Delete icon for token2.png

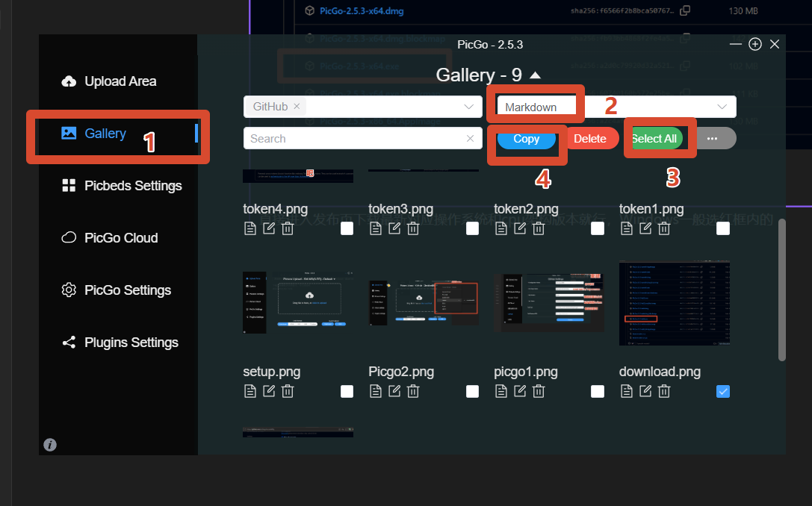point(539,228)
